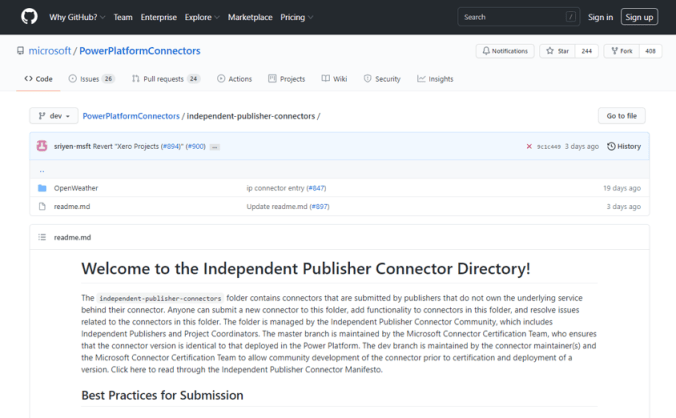Expand the Explore menu

point(202,17)
